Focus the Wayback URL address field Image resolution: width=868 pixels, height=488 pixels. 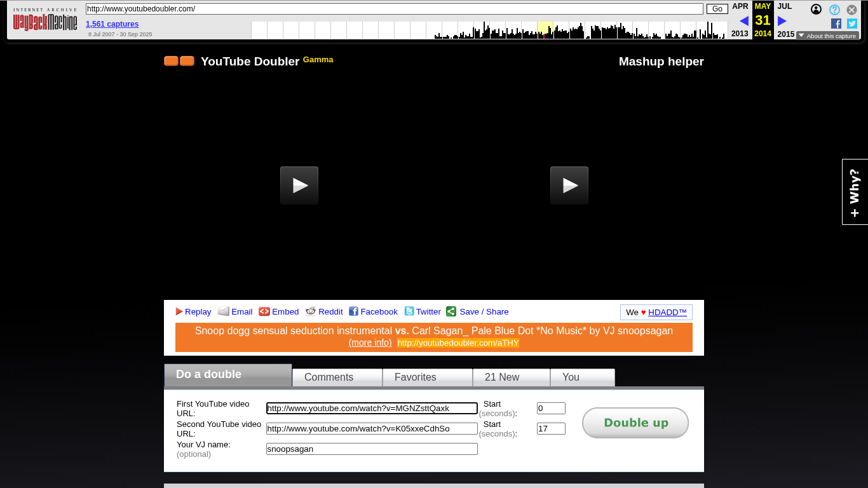point(395,9)
